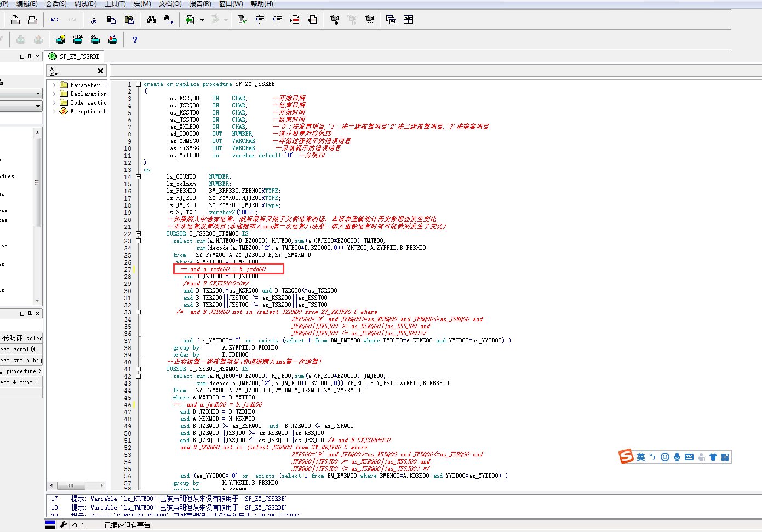Open Find with the binoculars icon

(152, 20)
